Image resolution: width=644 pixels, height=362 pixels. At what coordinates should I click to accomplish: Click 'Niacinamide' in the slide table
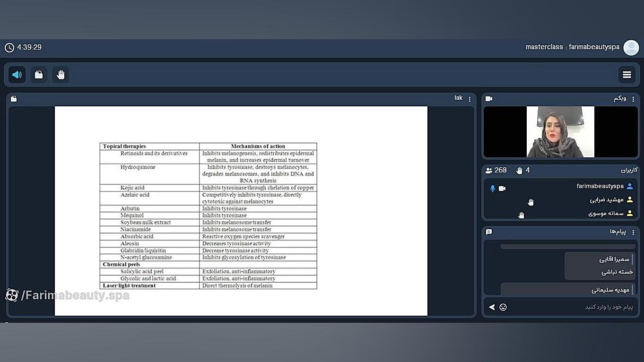click(136, 230)
